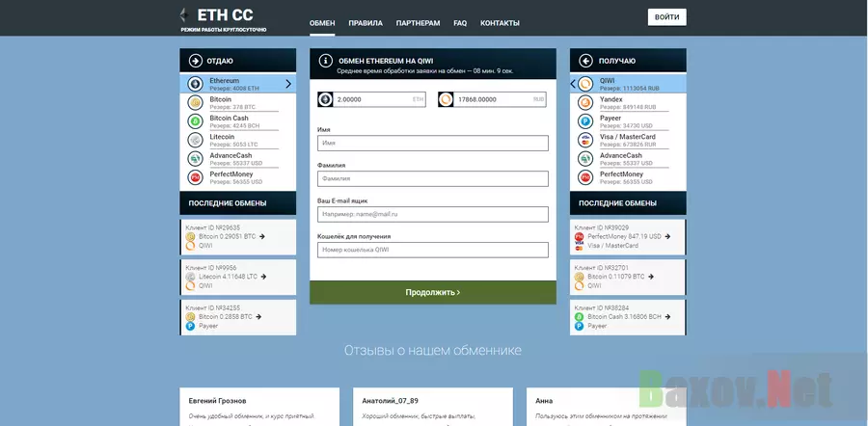Click the right-arrow circle icon beside ОТДАЮ
The height and width of the screenshot is (426, 868).
point(196,61)
